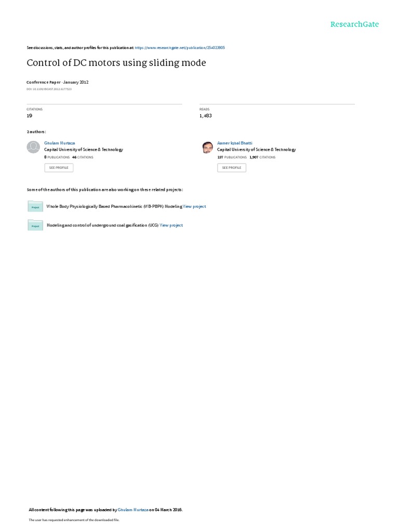Click the 1,907 citations stat for Bhatti
Image resolution: width=399 pixels, height=532 pixels.
point(262,157)
